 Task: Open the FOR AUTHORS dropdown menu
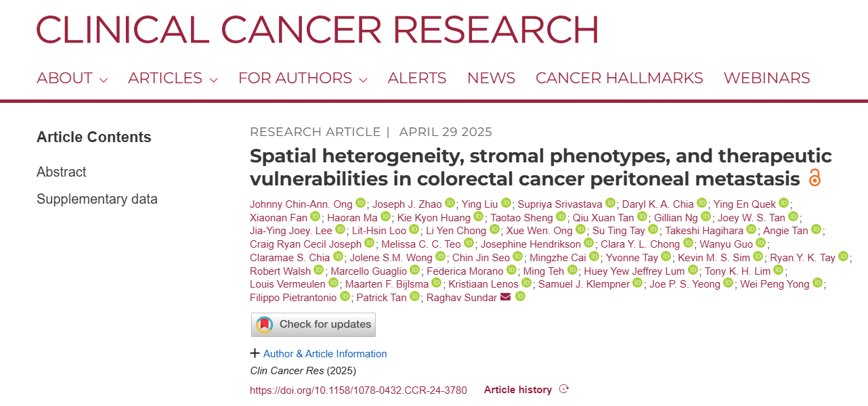click(x=303, y=78)
